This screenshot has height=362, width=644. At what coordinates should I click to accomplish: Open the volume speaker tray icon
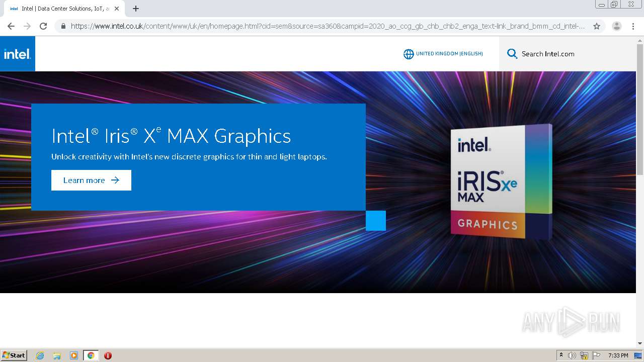click(x=572, y=355)
